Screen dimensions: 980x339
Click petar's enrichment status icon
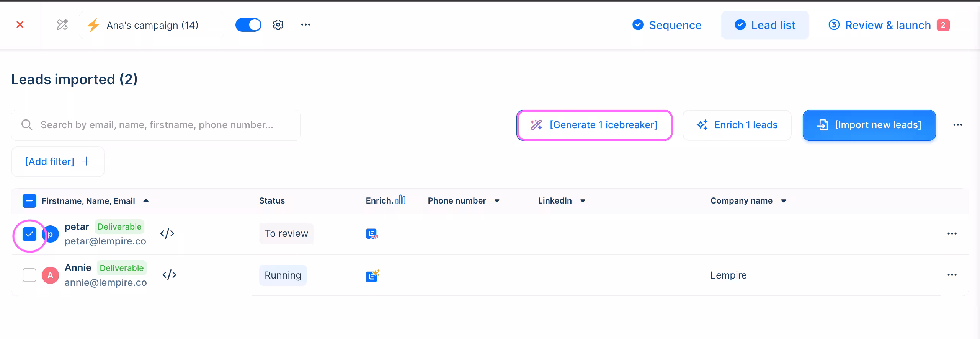pyautogui.click(x=372, y=234)
